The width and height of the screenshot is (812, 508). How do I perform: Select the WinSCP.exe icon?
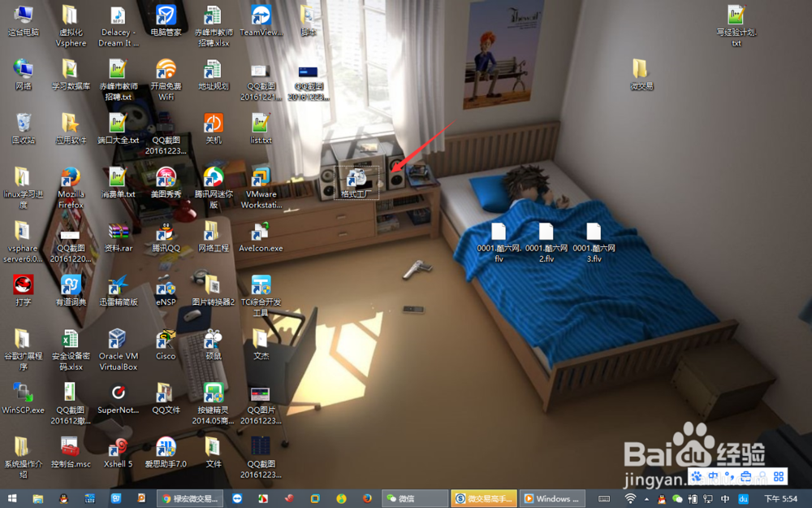(x=24, y=398)
